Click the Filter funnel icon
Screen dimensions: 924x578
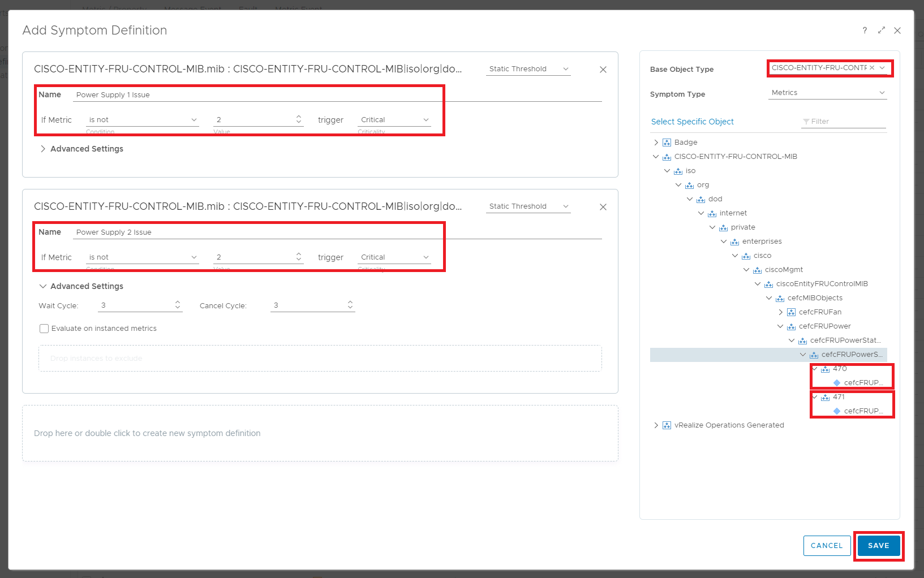[x=806, y=122]
